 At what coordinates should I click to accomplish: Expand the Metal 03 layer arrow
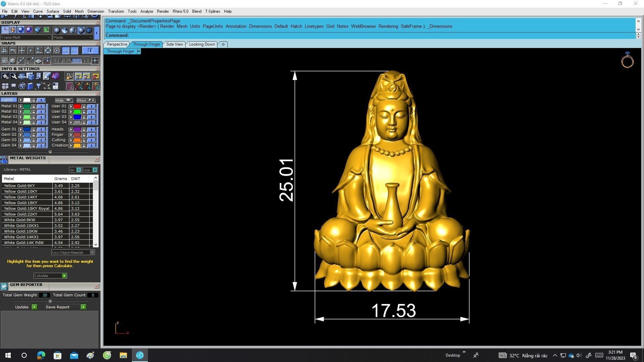pyautogui.click(x=20, y=117)
